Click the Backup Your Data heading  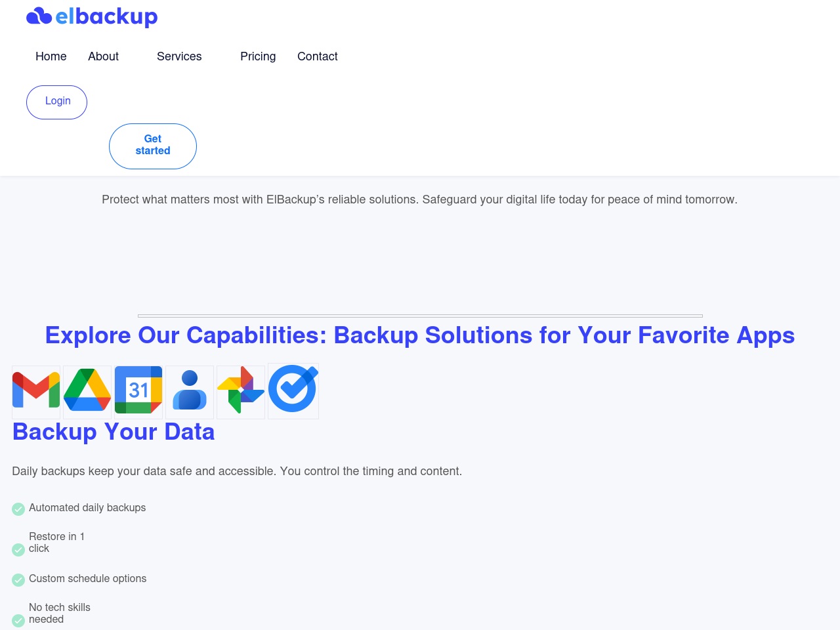click(114, 432)
